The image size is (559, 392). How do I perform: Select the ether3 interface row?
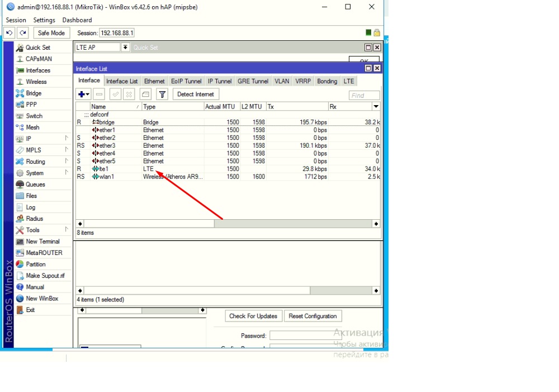tap(228, 145)
